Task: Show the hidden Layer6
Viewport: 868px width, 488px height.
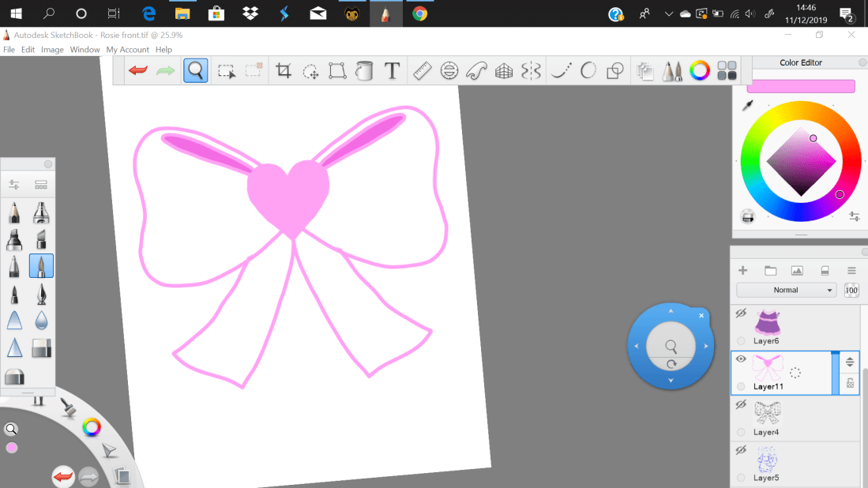Action: [741, 313]
